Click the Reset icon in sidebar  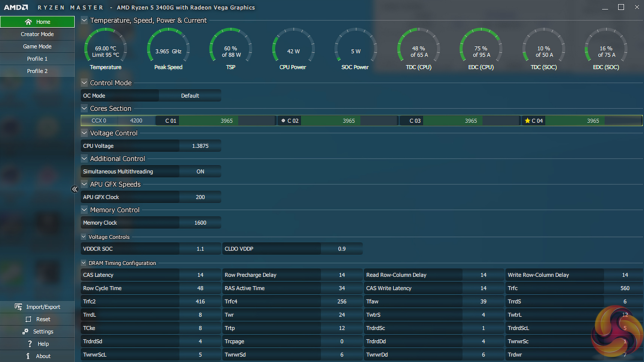coord(28,319)
